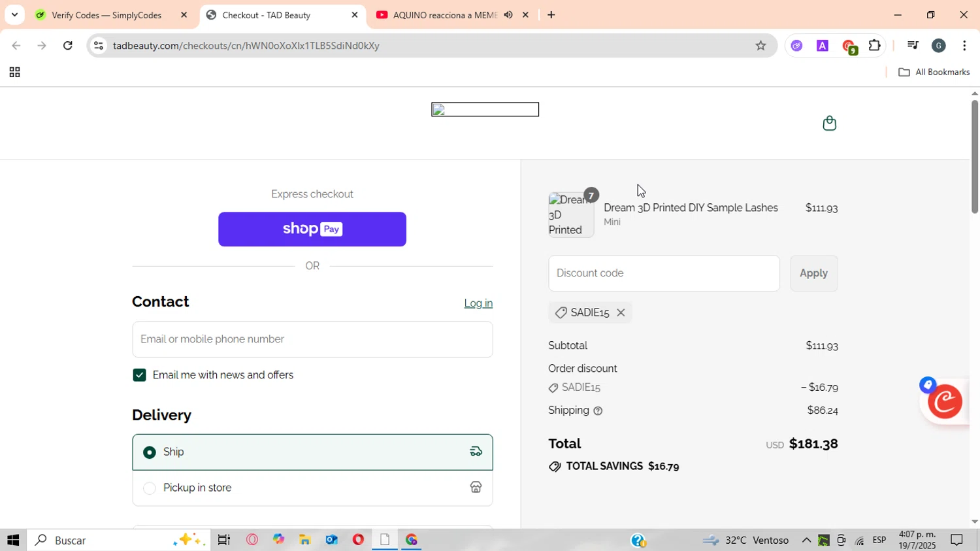Viewport: 980px width, 551px height.
Task: Open the shopping bag cart icon
Action: point(829,124)
